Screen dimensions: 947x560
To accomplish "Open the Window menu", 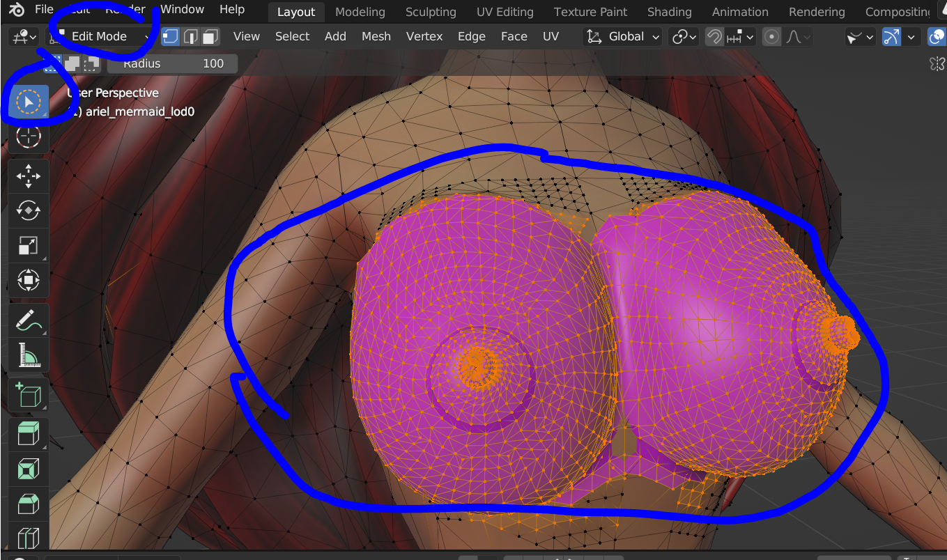I will click(183, 10).
